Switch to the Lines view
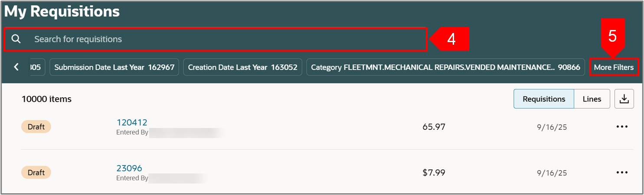 pos(592,99)
